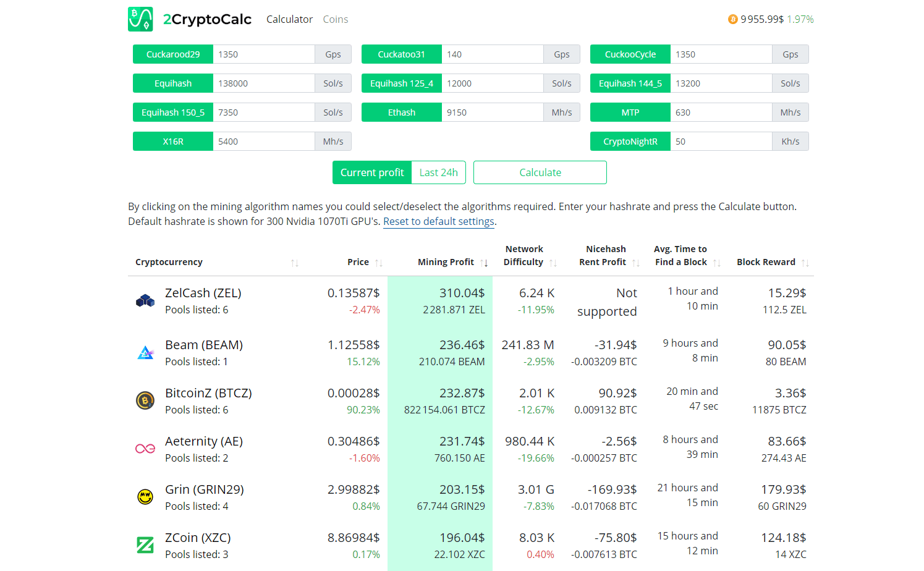924x571 pixels.
Task: Click the ZelCash coin icon
Action: [145, 301]
